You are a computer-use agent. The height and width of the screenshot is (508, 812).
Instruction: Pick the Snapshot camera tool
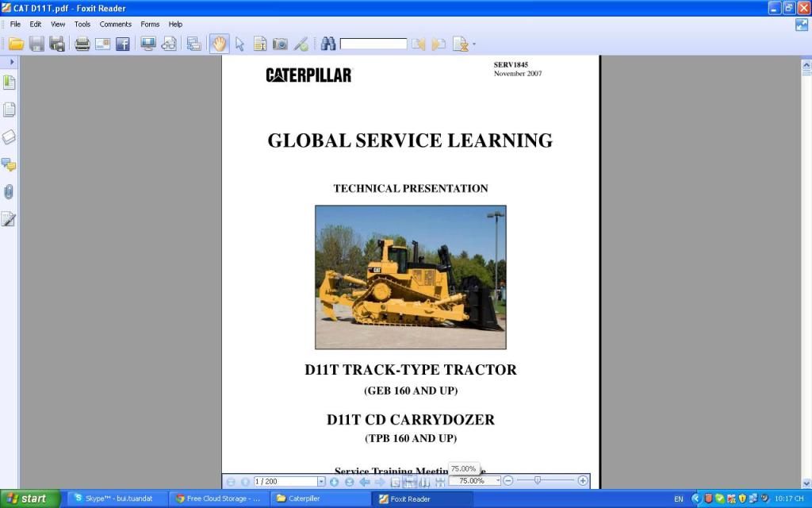coord(280,44)
